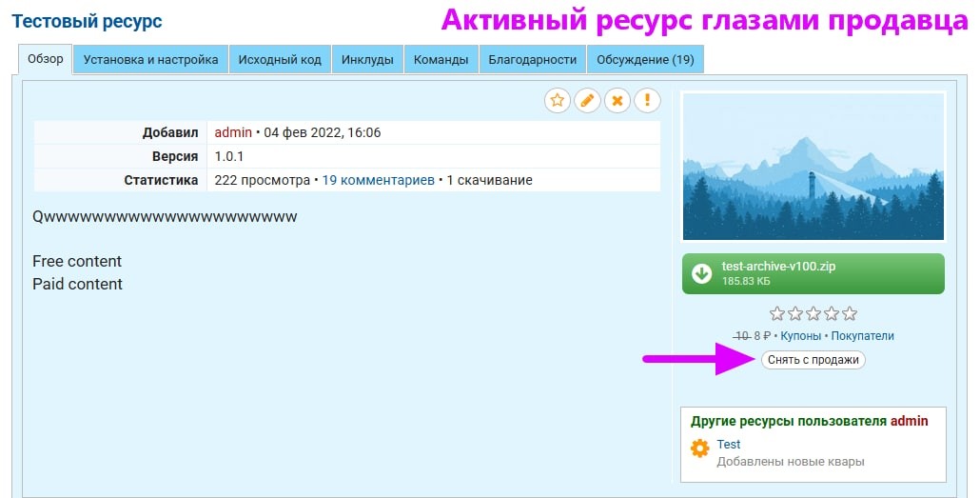This screenshot has width=980, height=498.
Task: Switch to the Обзор tab
Action: 46,59
